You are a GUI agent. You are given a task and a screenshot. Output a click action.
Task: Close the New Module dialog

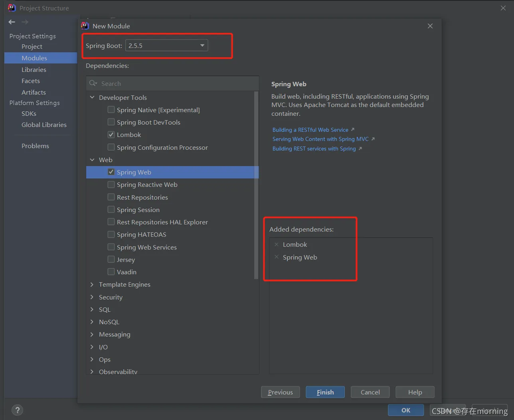(x=430, y=26)
